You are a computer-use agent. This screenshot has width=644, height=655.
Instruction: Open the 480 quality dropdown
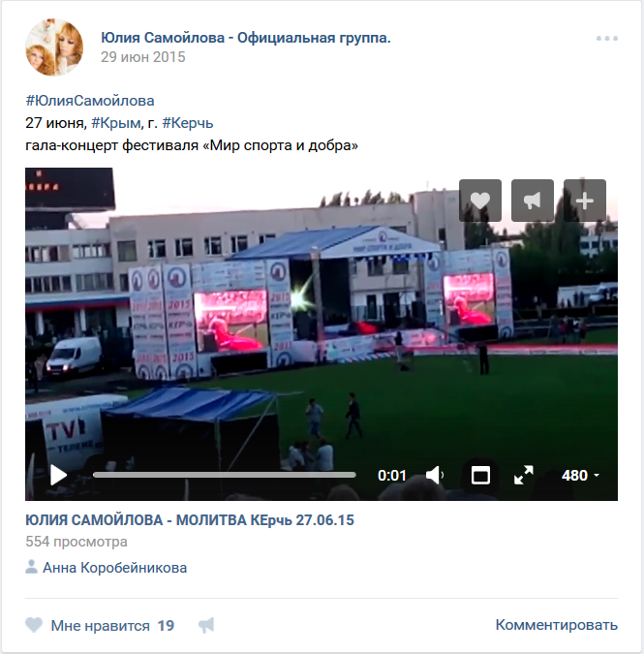pos(580,476)
